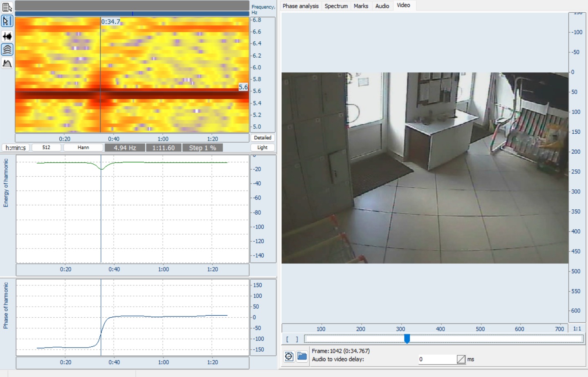
Task: Open the 512 FFT size selector
Action: (46, 148)
